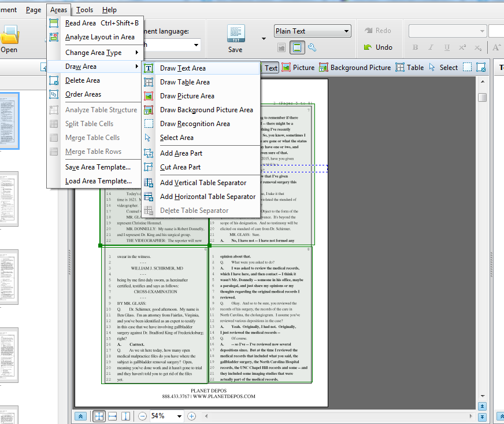Click the horizontal scrollbar left arrow
Viewport: 504px width, 424px height.
[x=206, y=416]
